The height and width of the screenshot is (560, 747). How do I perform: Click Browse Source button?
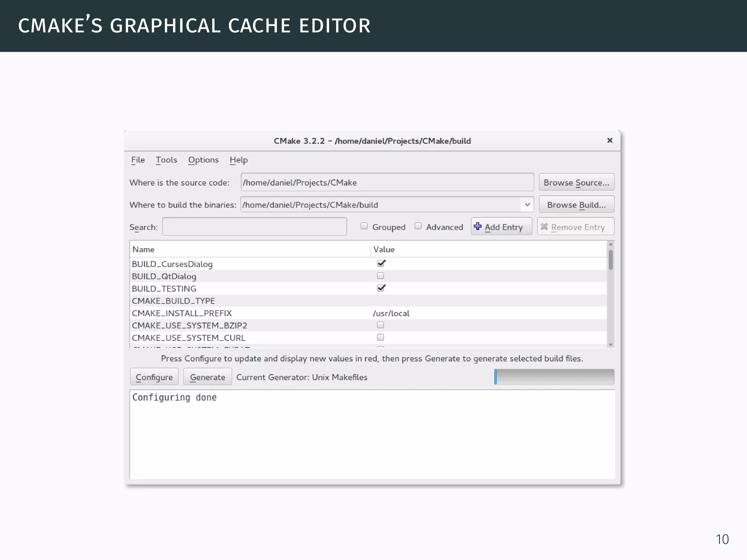click(576, 182)
